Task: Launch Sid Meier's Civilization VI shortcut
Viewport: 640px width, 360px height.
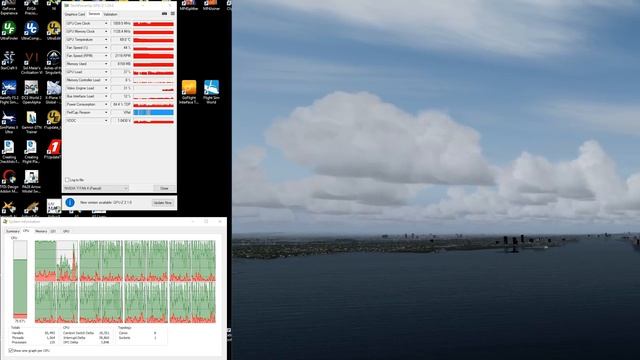Action: tap(31, 63)
